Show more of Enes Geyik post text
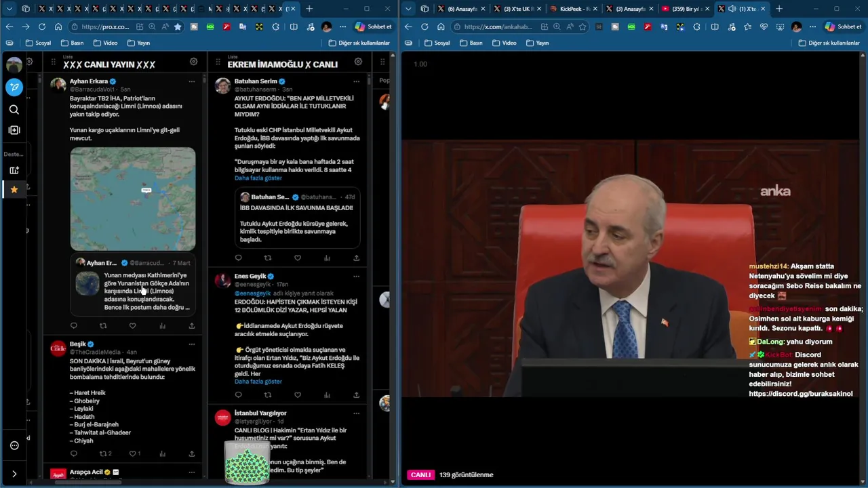The width and height of the screenshot is (868, 488). coord(258,382)
